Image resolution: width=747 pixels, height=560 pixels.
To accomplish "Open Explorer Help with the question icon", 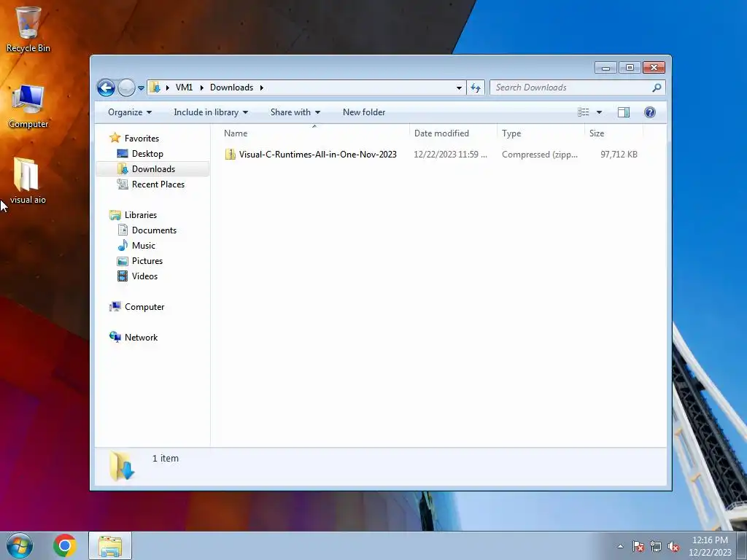I will tap(649, 112).
